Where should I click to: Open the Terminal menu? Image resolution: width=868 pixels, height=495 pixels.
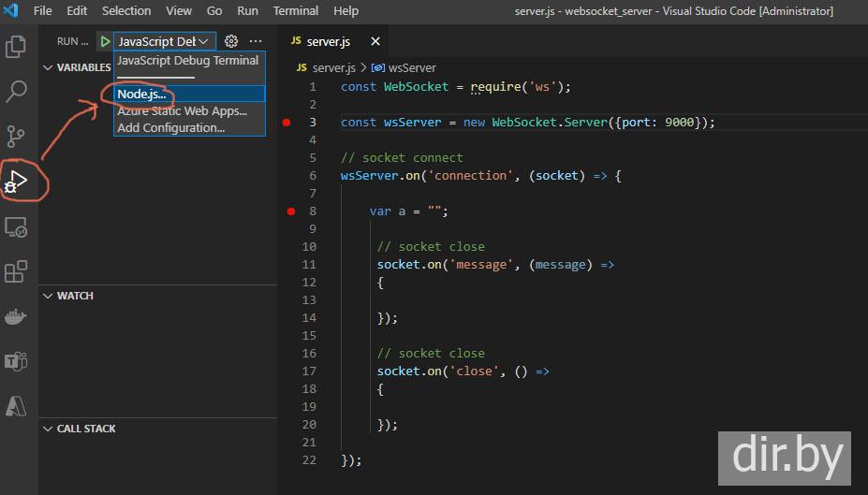296,10
